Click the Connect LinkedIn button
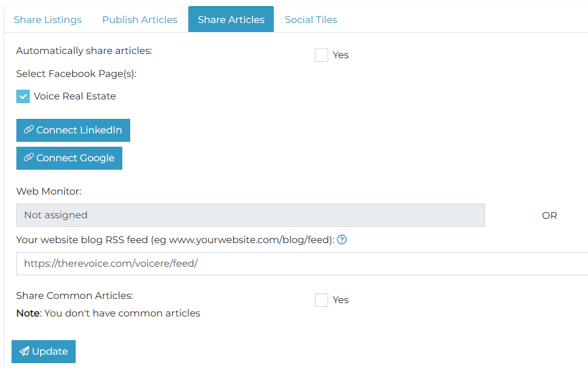588x368 pixels. pos(73,130)
